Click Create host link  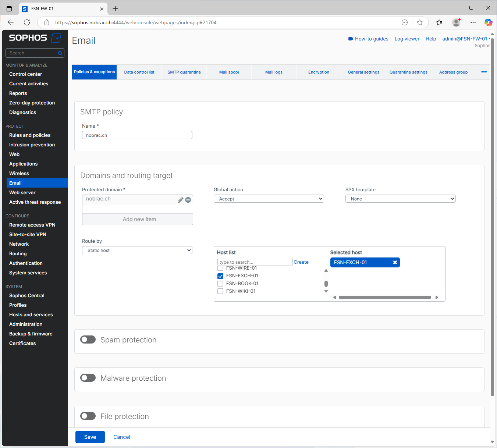[301, 262]
